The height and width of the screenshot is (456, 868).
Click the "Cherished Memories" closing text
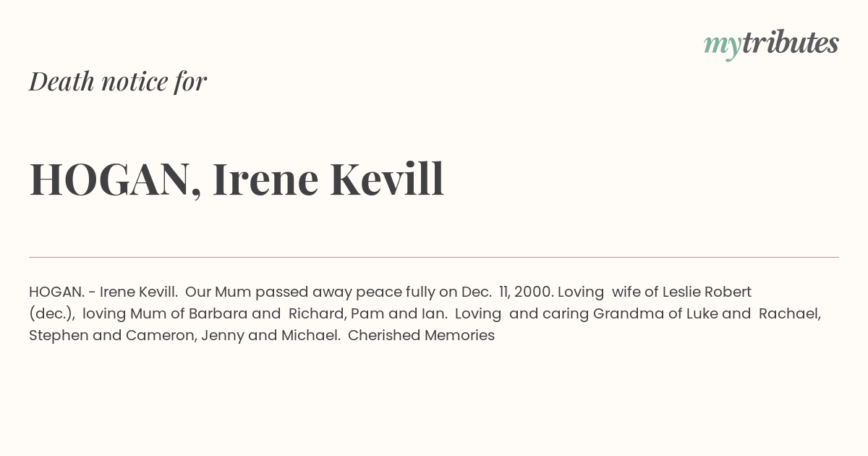click(x=421, y=336)
